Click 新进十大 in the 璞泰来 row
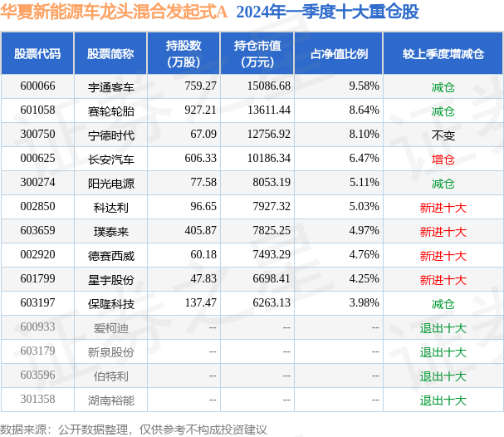Viewport: 504px width, 437px height. pyautogui.click(x=443, y=232)
